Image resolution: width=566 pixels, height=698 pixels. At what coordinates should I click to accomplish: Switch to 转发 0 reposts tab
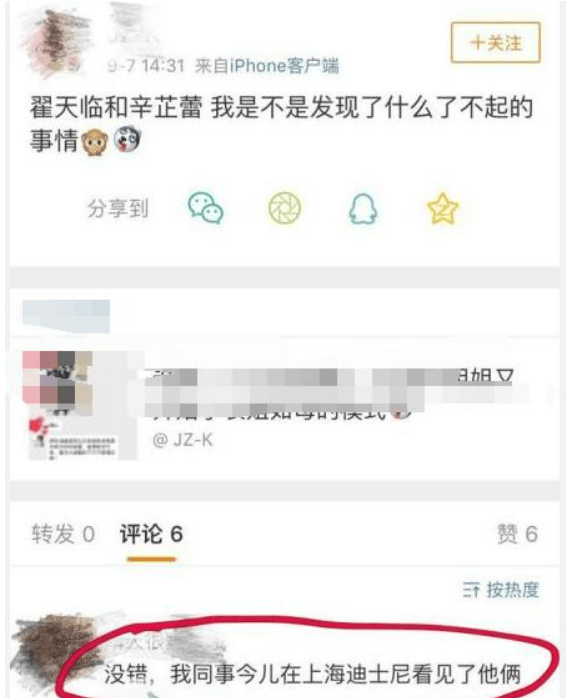[x=63, y=534]
